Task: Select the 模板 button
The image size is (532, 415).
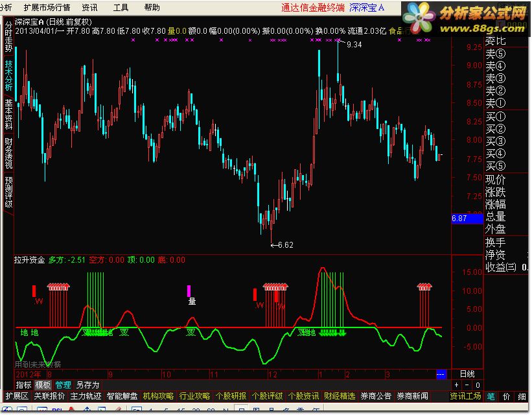Action: point(43,385)
